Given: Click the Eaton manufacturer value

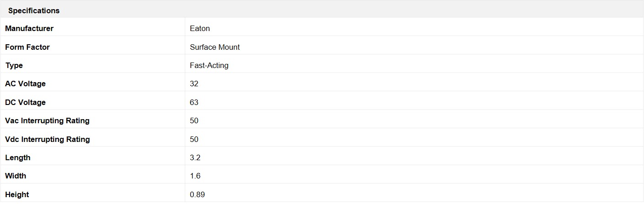Looking at the screenshot, I should [x=200, y=28].
